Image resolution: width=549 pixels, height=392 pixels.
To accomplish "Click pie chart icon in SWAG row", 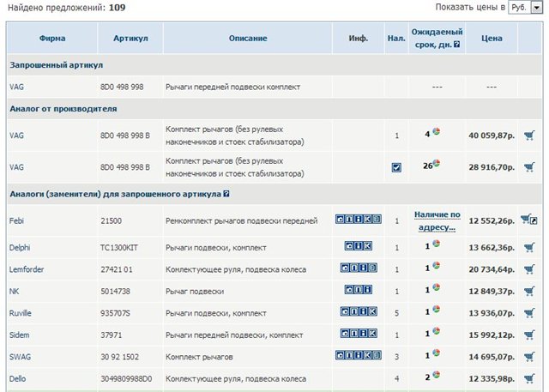I will click(x=437, y=353).
